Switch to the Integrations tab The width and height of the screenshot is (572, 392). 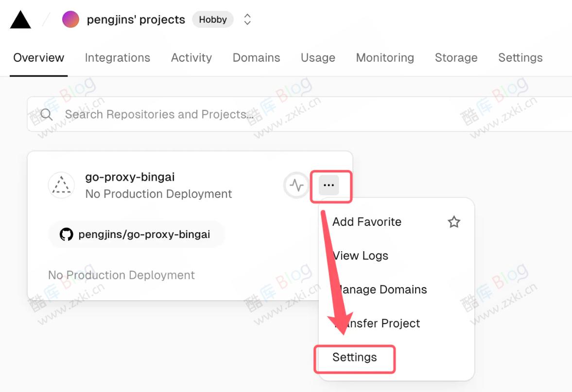[117, 57]
